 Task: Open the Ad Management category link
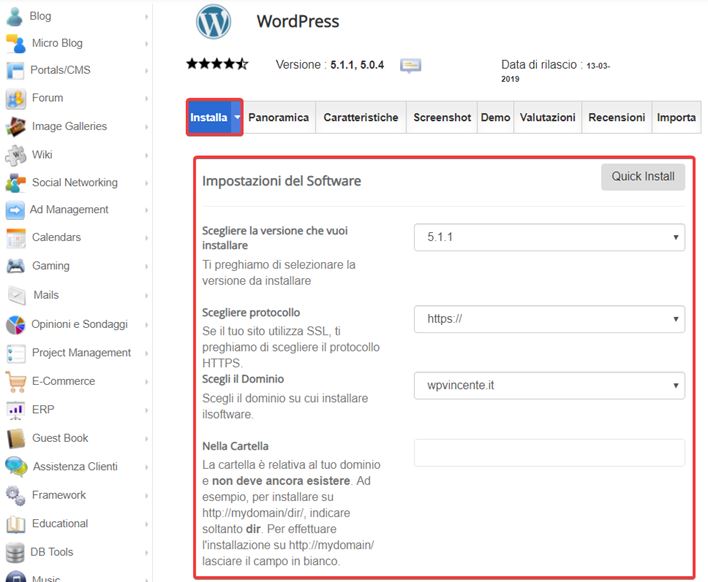69,210
